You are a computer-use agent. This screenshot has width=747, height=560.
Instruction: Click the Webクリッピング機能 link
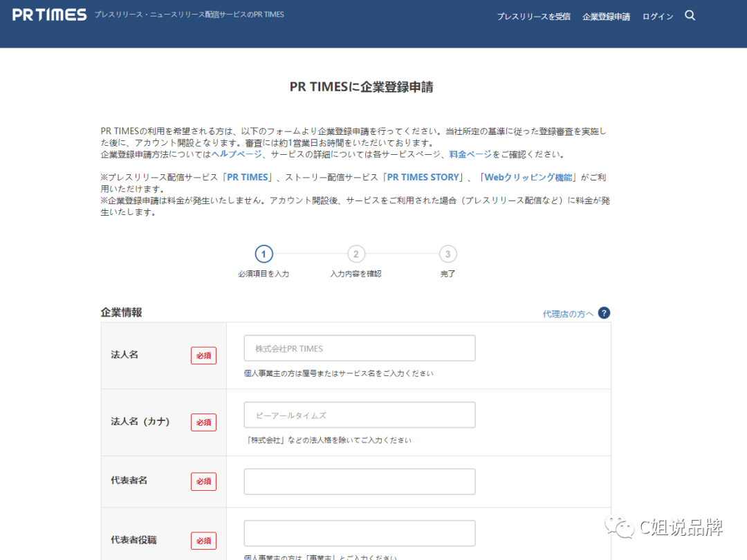(527, 176)
